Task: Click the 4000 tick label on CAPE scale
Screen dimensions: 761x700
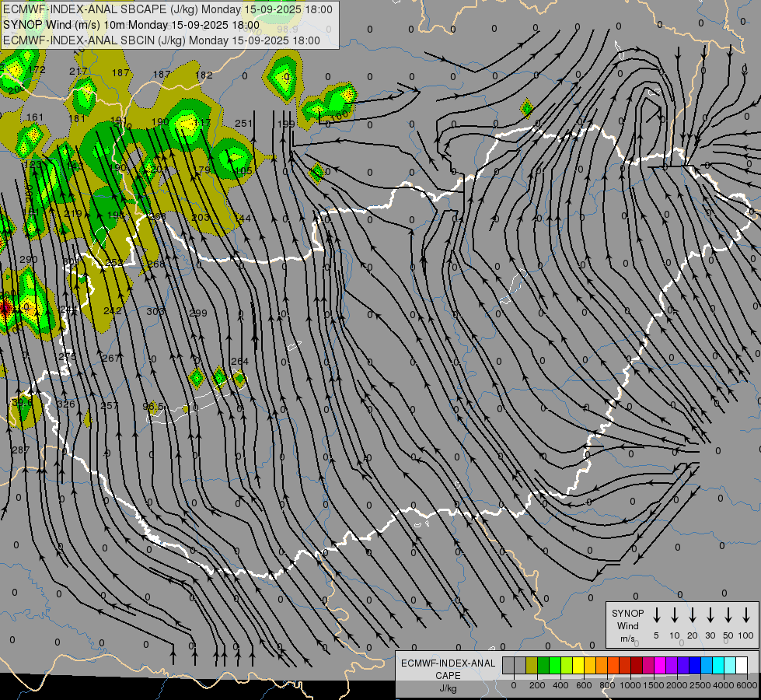Action: coord(723,685)
